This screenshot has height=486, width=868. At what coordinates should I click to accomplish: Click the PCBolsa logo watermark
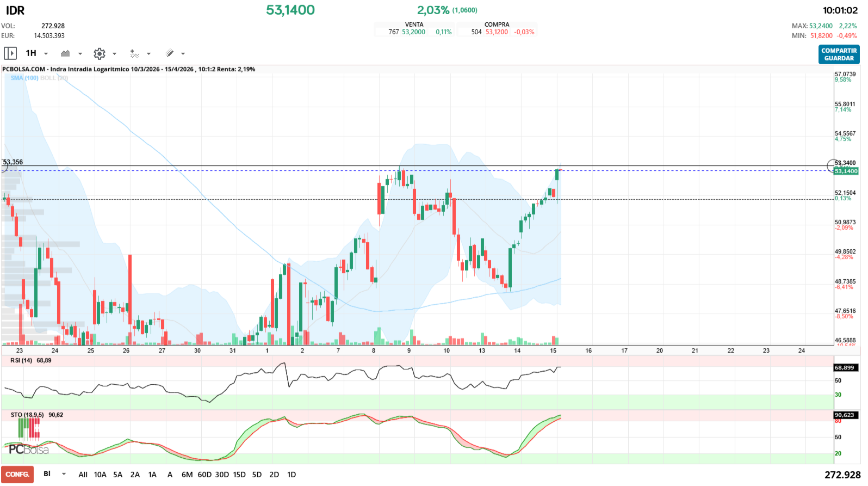28,450
